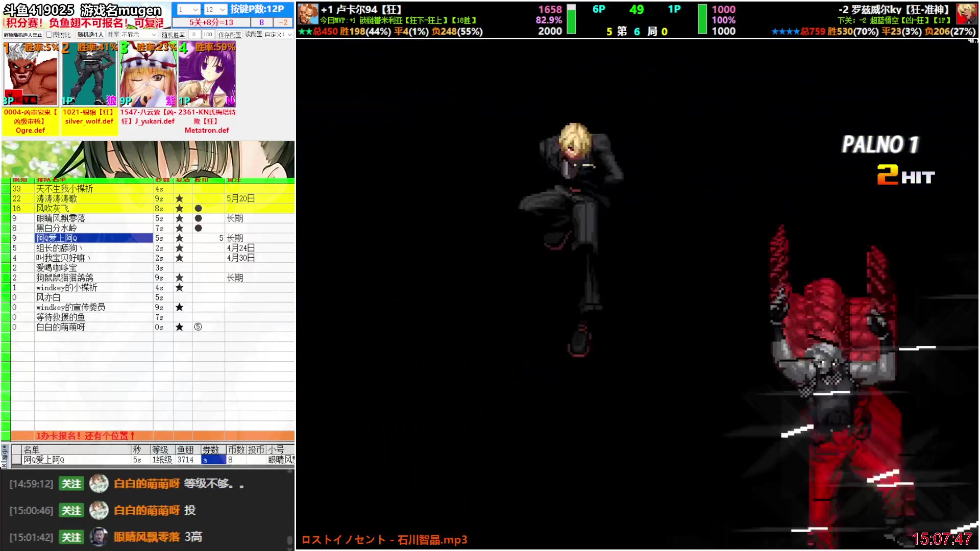The height and width of the screenshot is (551, 980).
Task: Click the 读配置 button
Action: (x=253, y=35)
